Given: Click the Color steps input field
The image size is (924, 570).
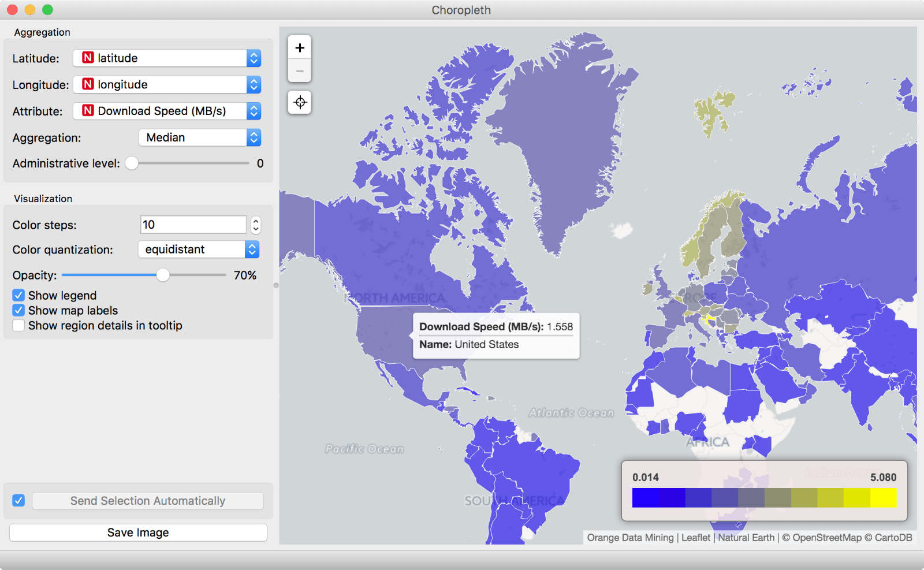Looking at the screenshot, I should point(194,225).
